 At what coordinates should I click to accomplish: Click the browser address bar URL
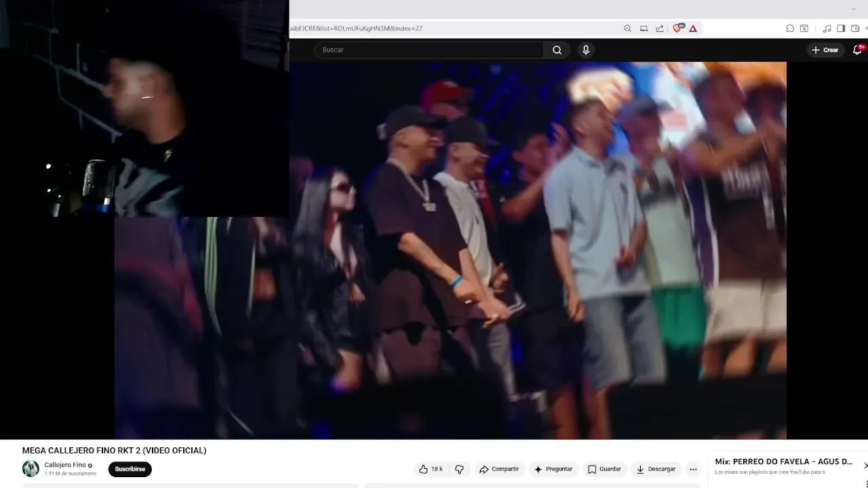357,28
